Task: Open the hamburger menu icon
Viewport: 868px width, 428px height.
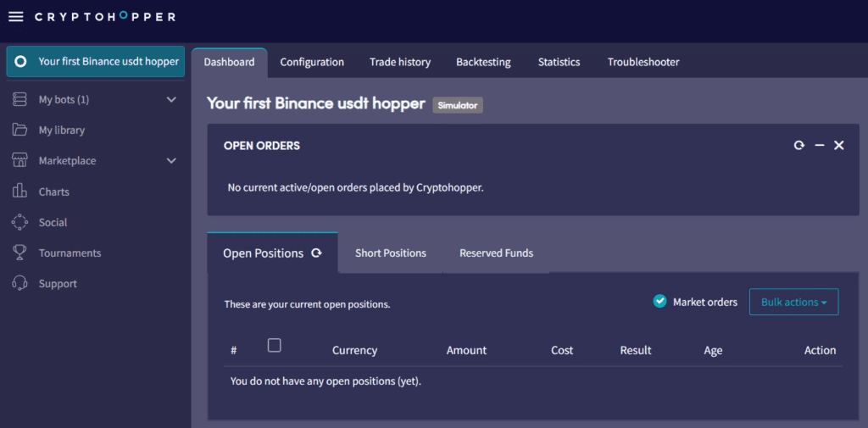Action: click(x=16, y=17)
